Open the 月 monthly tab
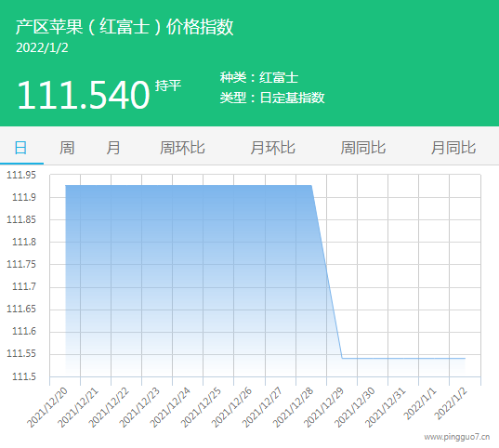Viewport: 499px width, 448px height. point(113,148)
